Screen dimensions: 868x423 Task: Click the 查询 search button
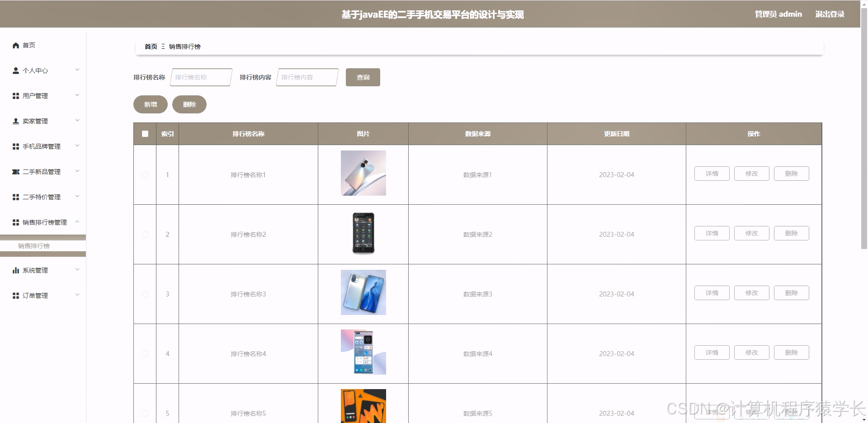pyautogui.click(x=363, y=77)
